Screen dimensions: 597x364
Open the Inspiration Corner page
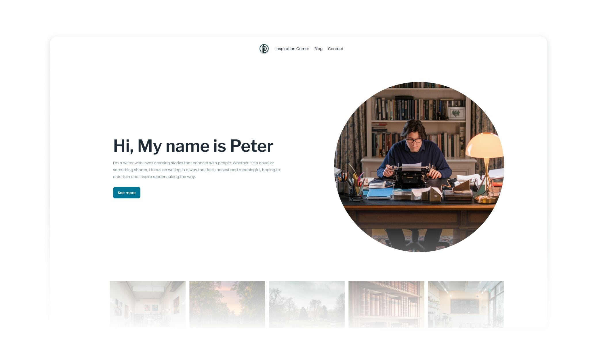click(x=292, y=49)
